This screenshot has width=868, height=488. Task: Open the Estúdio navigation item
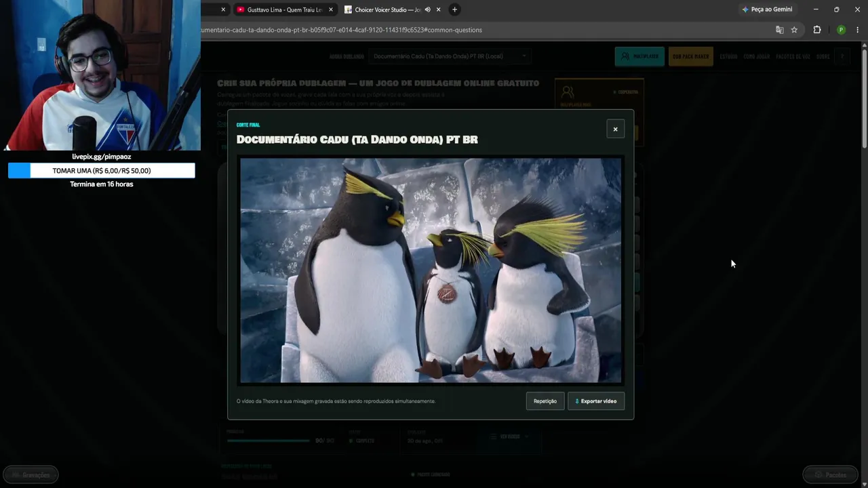[728, 56]
